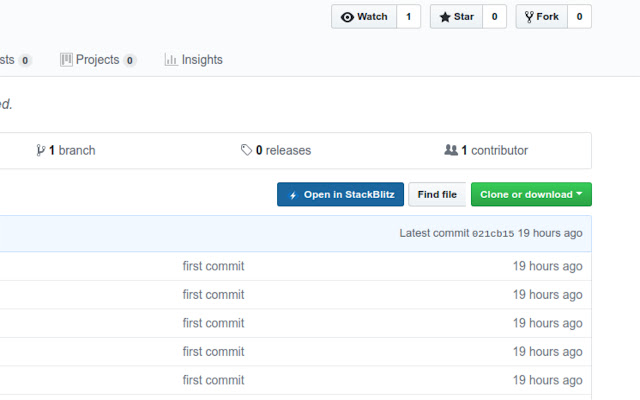Open latest commit 021cb15
The height and width of the screenshot is (400, 640).
point(493,234)
